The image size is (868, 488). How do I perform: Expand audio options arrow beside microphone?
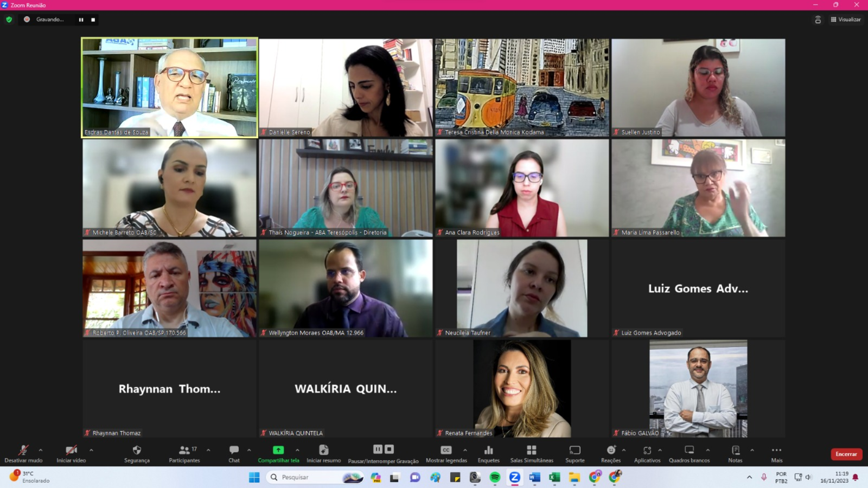(x=41, y=450)
